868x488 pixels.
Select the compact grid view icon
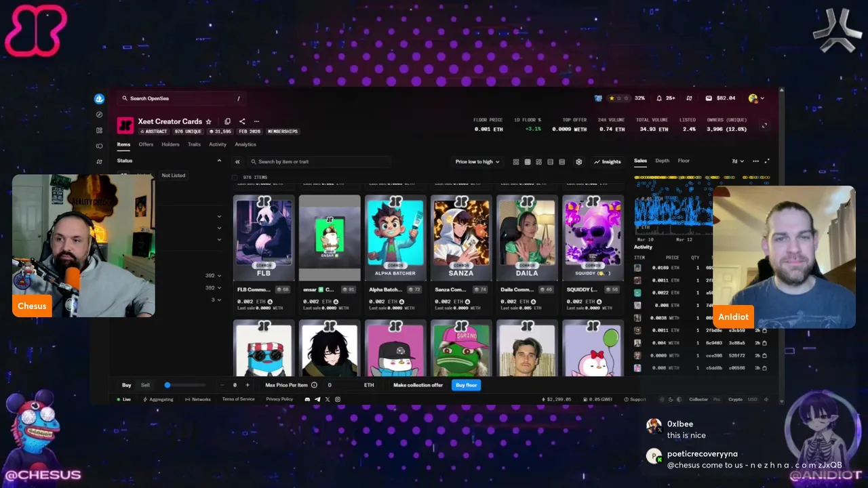tap(527, 162)
